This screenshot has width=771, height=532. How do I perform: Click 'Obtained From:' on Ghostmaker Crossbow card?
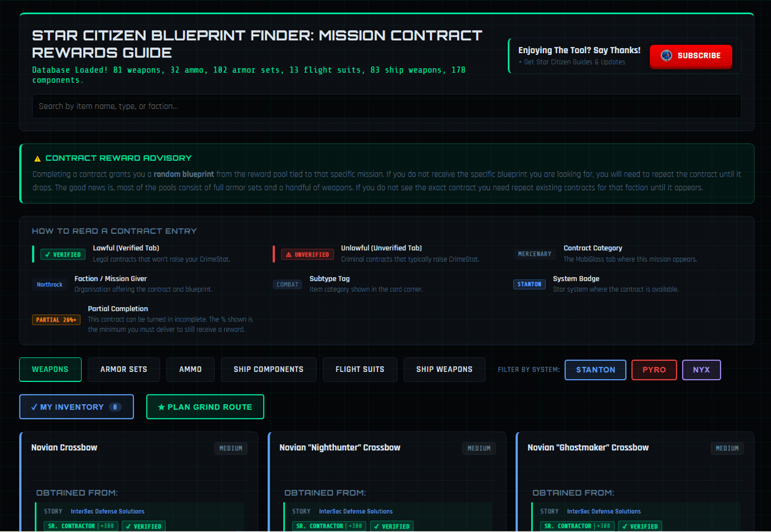(573, 493)
